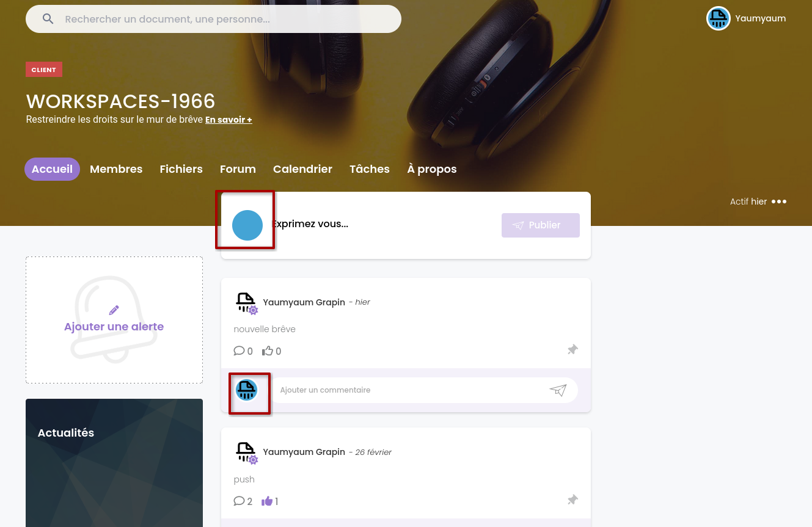The height and width of the screenshot is (527, 812).
Task: Focus the 'Rechercher un document' search field
Action: coord(226,19)
